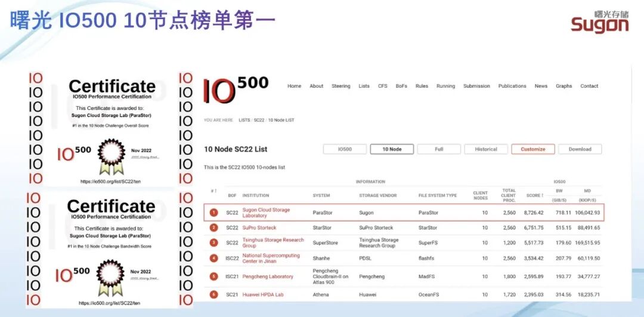Click the flashfs file system cell
The height and width of the screenshot is (317, 644).
[x=426, y=258]
